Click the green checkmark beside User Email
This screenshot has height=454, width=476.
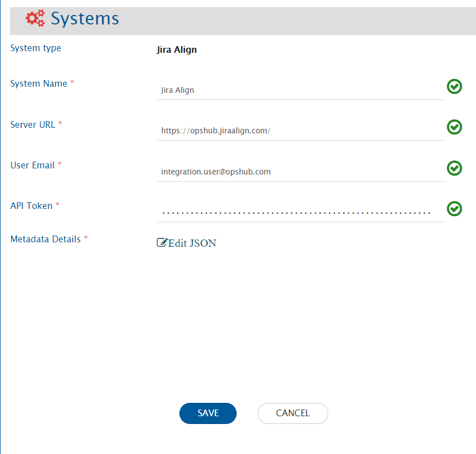[454, 168]
